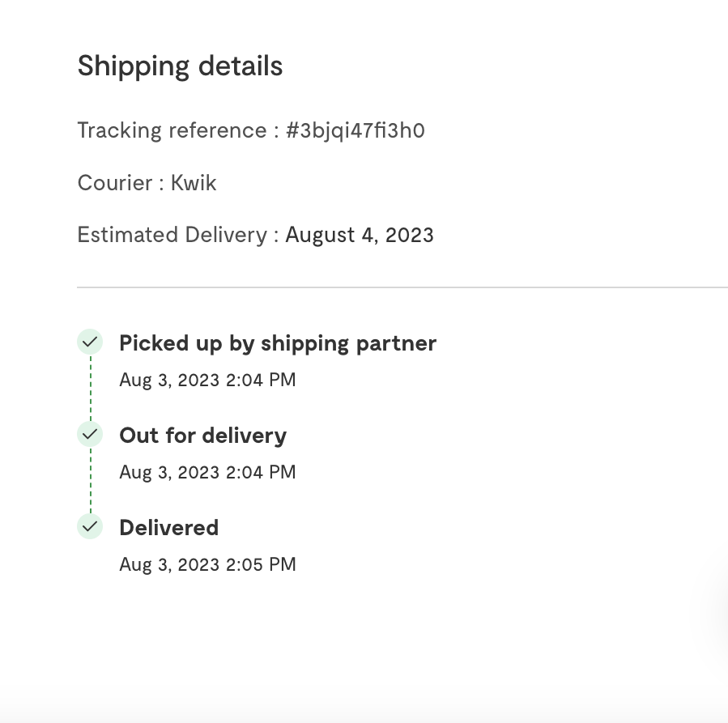The height and width of the screenshot is (723, 728).
Task: Click the Tracking reference label
Action: coord(172,130)
